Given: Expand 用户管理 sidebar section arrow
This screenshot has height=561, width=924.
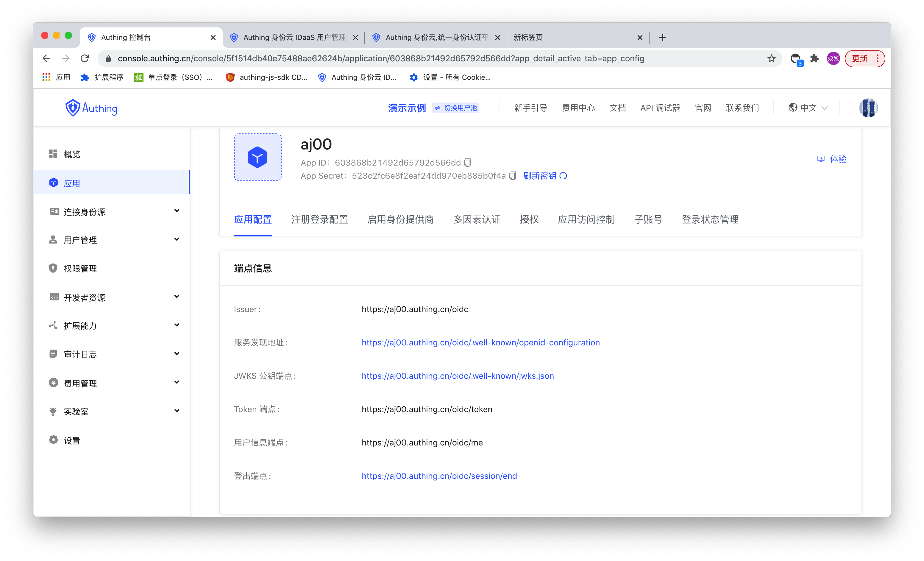Looking at the screenshot, I should tap(177, 240).
